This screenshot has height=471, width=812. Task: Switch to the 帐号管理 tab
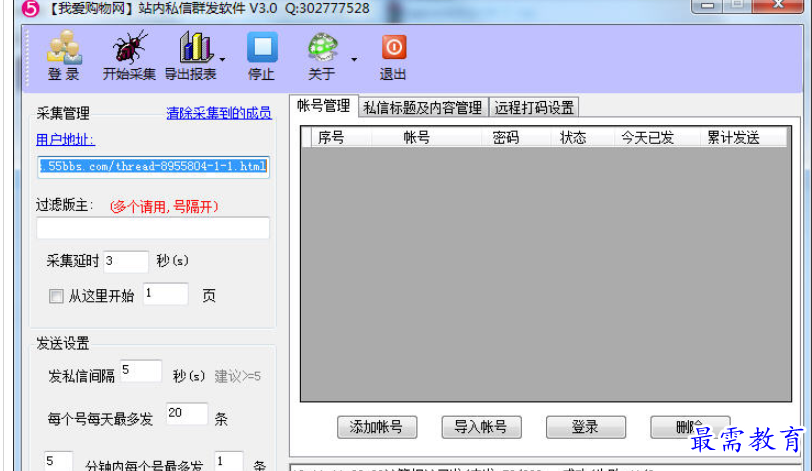coord(324,106)
